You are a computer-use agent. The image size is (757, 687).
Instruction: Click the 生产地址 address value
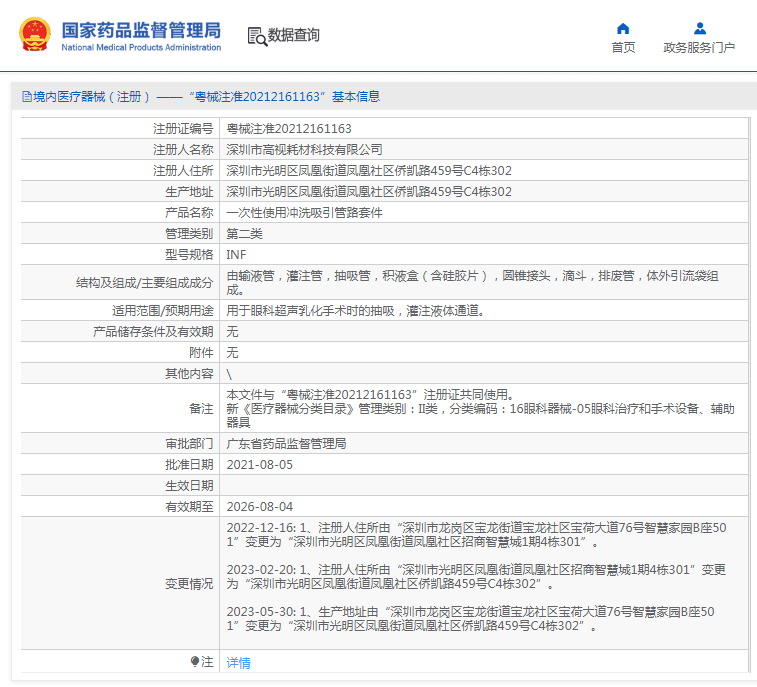[x=369, y=192]
